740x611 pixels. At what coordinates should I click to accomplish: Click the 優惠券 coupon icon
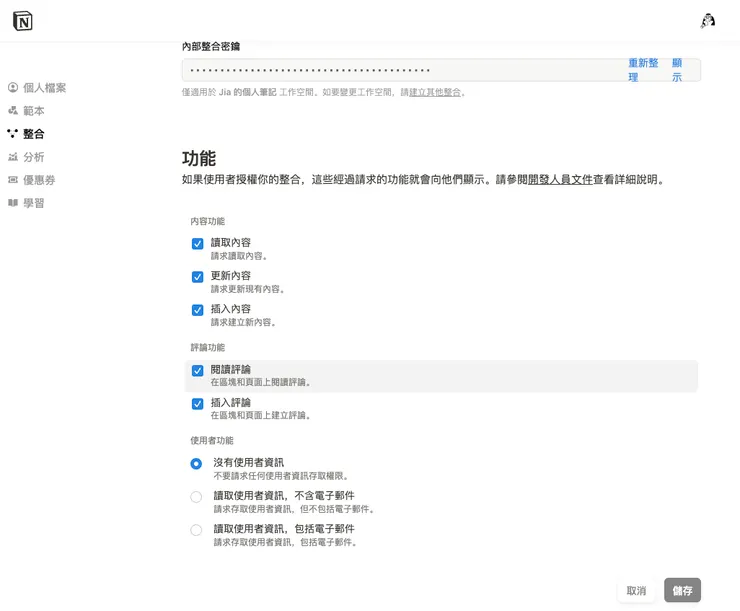coord(13,180)
